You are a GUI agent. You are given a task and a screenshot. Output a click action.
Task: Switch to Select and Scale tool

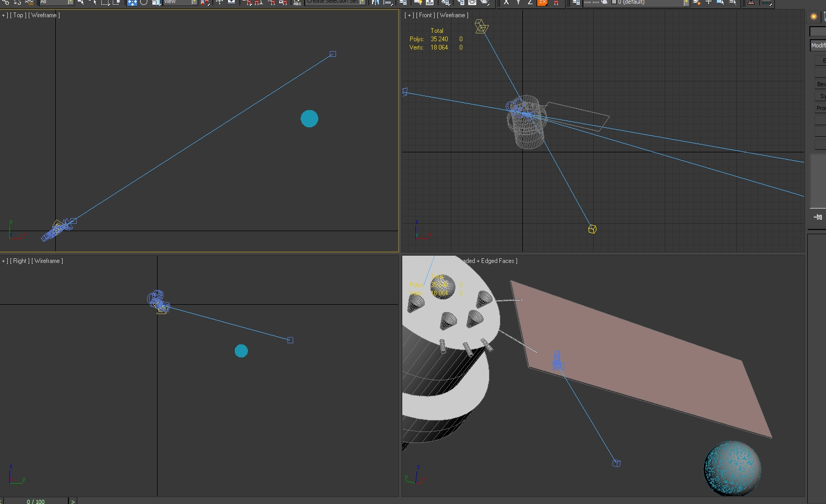[x=156, y=2]
